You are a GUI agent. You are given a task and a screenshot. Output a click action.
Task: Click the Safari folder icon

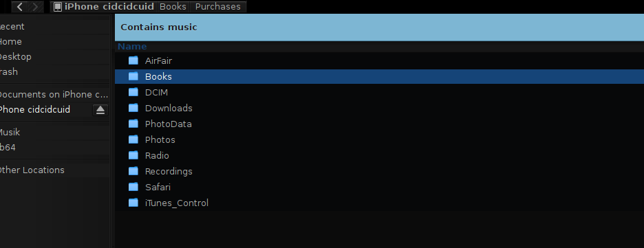[x=133, y=187]
